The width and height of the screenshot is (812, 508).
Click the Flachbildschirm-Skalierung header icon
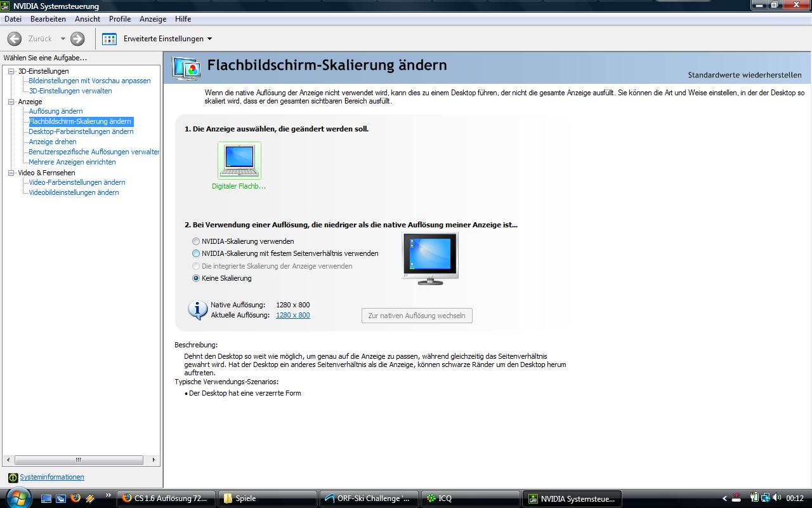187,68
